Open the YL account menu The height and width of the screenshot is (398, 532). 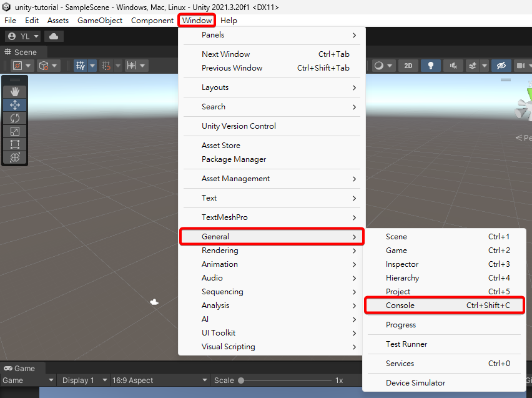point(23,36)
